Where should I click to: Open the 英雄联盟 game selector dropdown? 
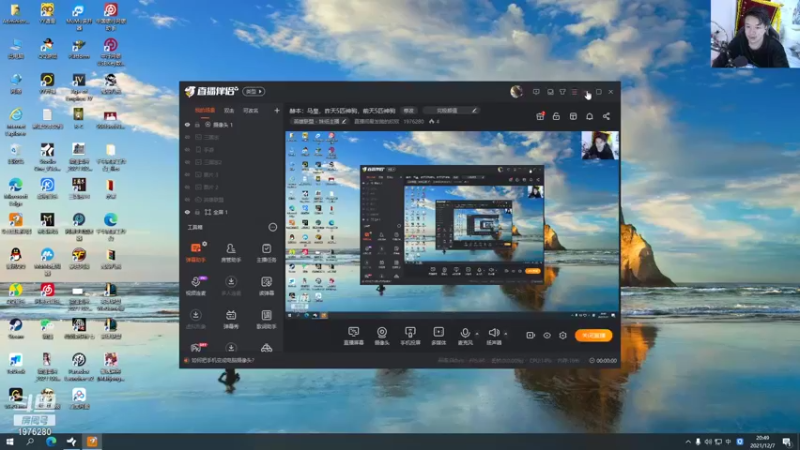[319, 121]
